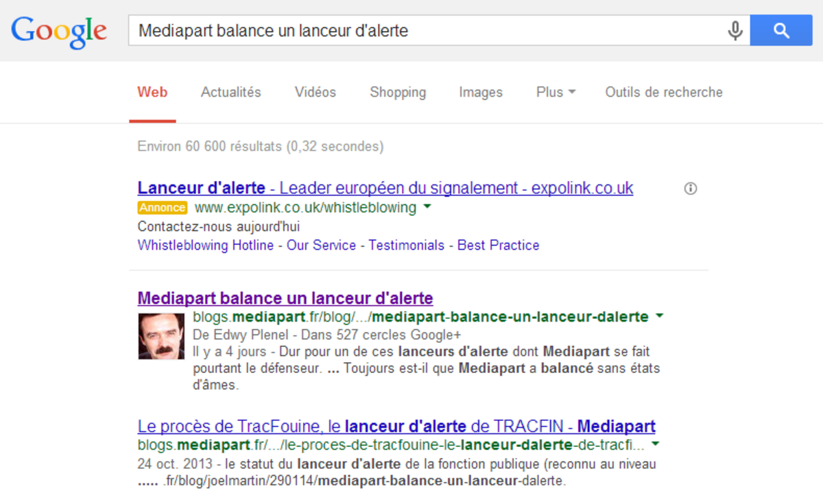The width and height of the screenshot is (823, 504).
Task: Open result Mediapart balance un lanceur d'alerte
Action: (x=285, y=298)
